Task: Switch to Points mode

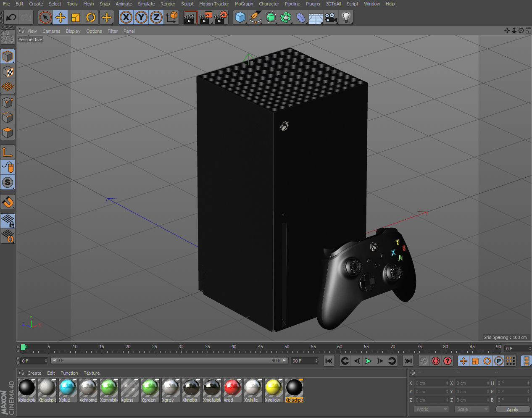Action: 8,102
